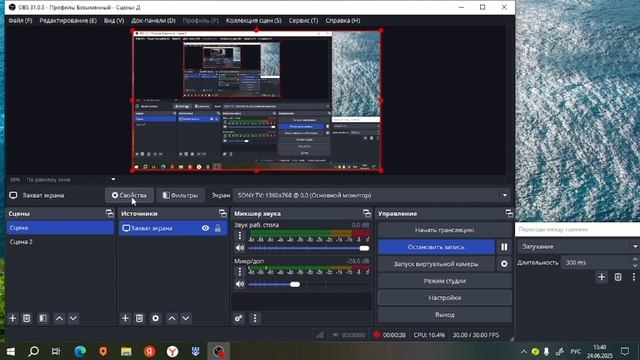Viewport: 640px width, 360px height.
Task: Add a new scene with plus icon
Action: pos(13,318)
